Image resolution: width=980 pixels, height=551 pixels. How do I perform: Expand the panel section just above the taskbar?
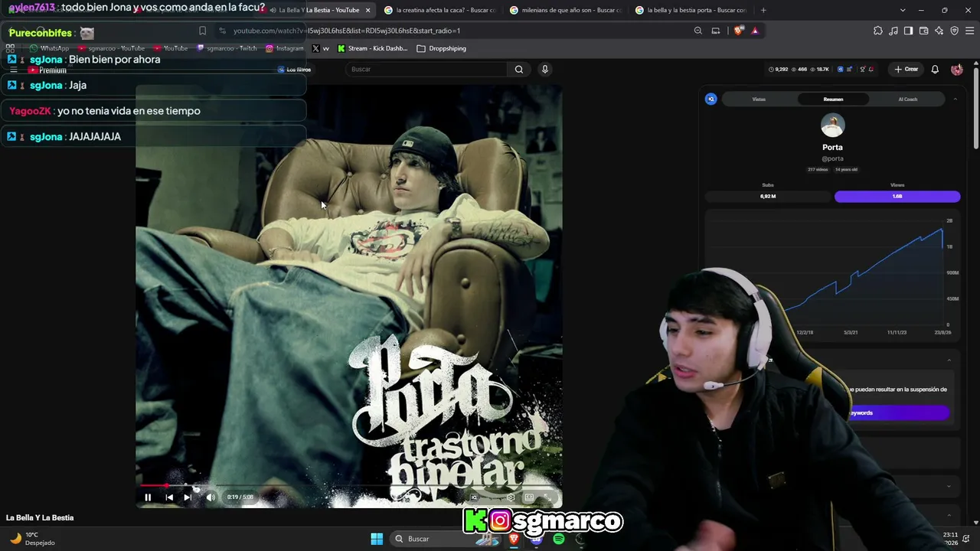(949, 515)
